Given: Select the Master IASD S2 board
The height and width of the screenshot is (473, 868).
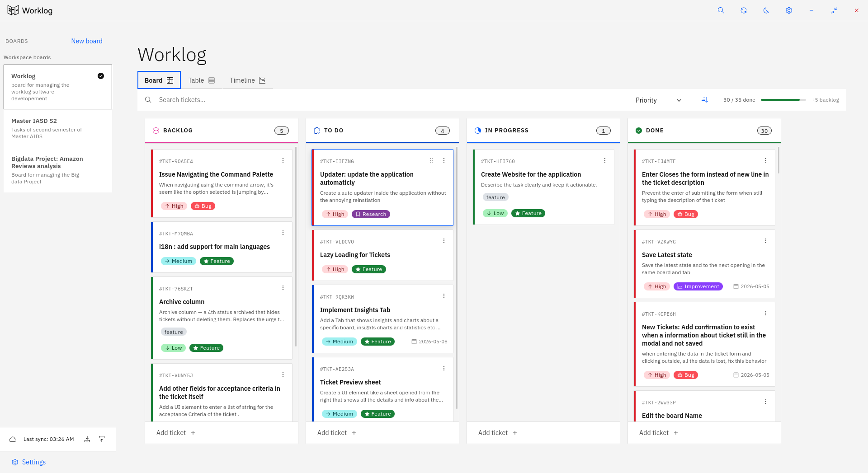Looking at the screenshot, I should [x=58, y=129].
